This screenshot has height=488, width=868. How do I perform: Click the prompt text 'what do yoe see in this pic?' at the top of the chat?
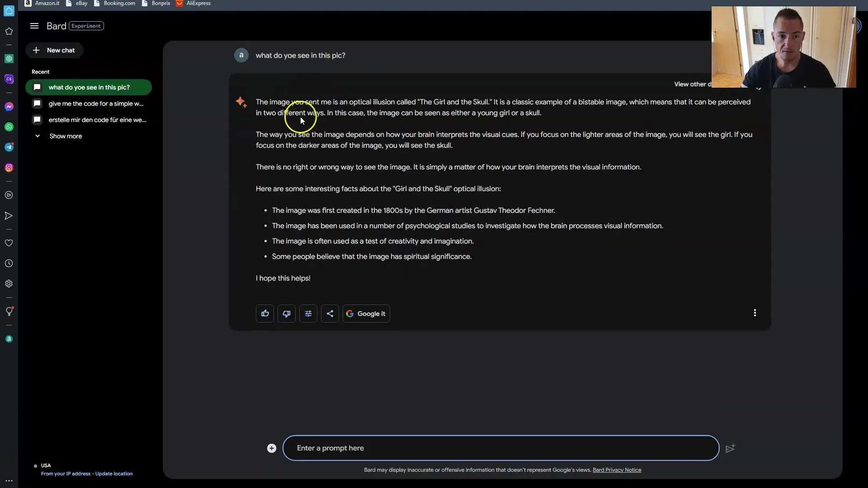tap(301, 56)
